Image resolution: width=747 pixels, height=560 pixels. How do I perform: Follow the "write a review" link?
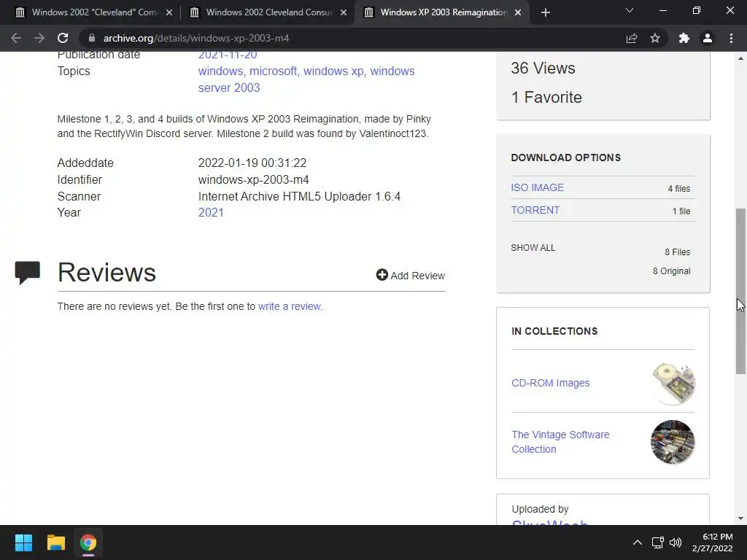[289, 306]
